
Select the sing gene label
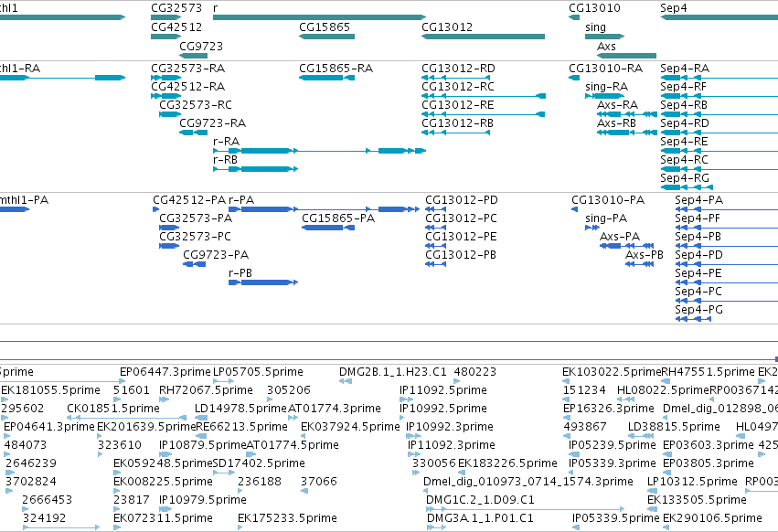[595, 27]
